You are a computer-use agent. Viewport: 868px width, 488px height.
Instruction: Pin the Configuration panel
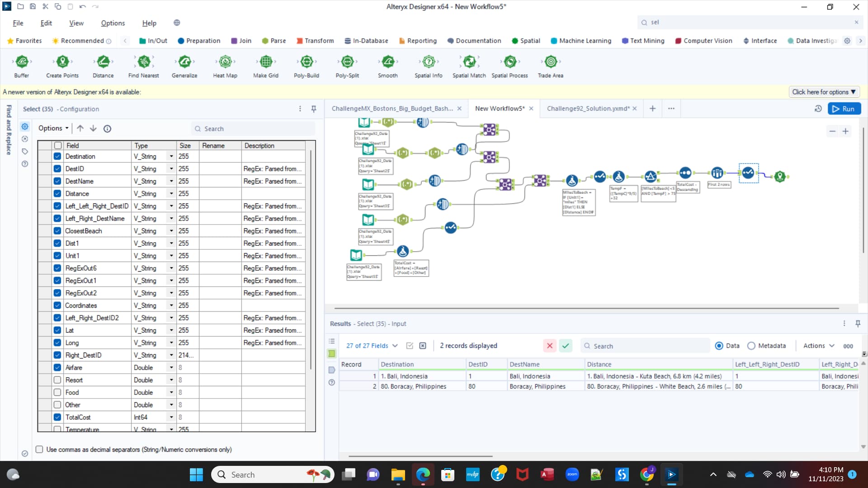(314, 109)
